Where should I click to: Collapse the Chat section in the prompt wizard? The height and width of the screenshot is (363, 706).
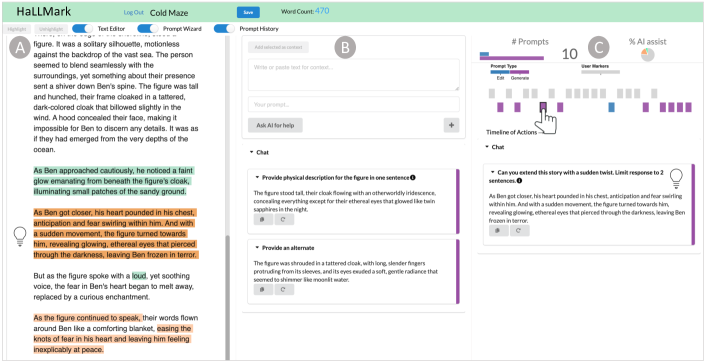(x=251, y=153)
